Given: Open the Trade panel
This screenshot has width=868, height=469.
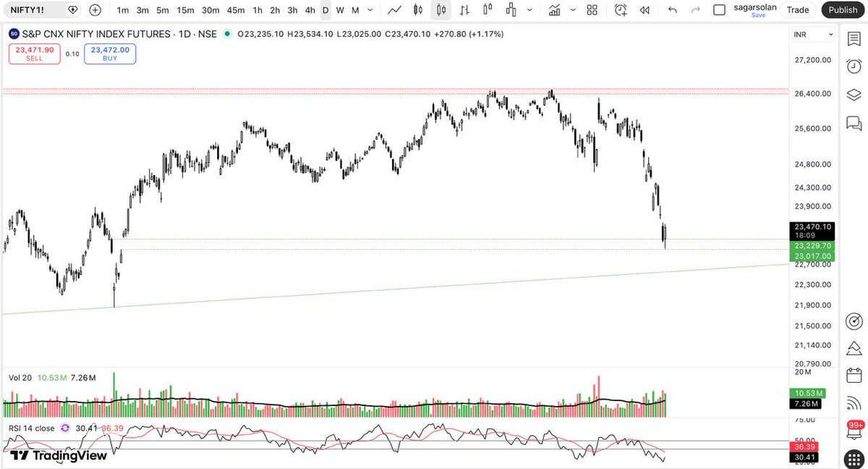Looking at the screenshot, I should 798,10.
